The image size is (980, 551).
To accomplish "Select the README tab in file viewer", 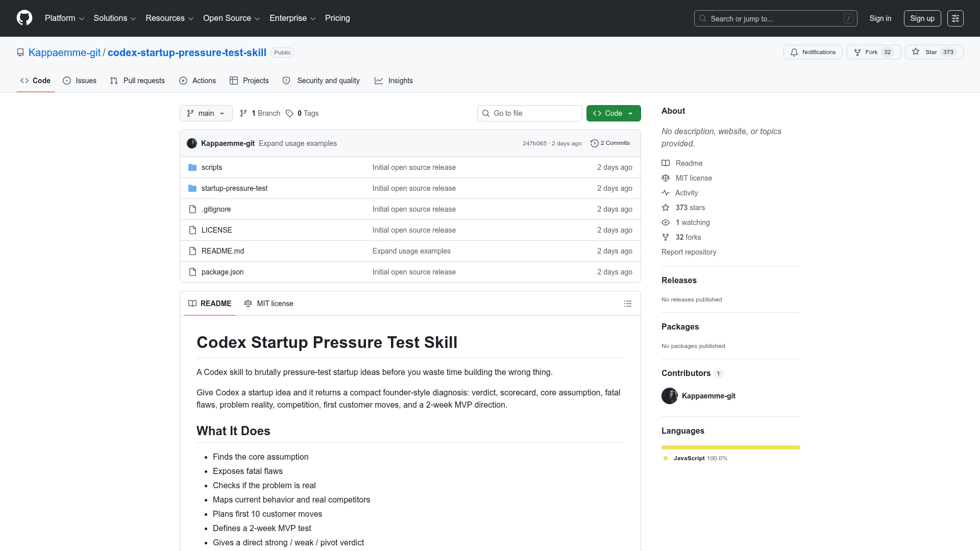I will point(210,304).
